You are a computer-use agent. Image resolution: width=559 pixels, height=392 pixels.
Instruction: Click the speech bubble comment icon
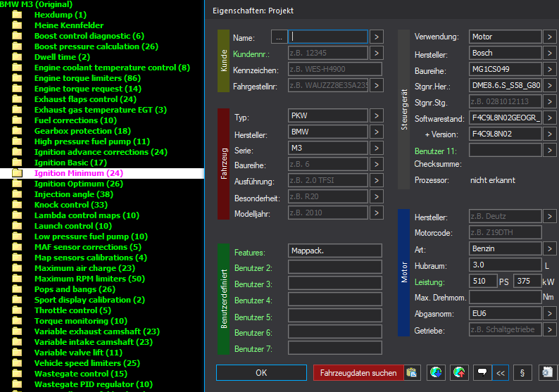(x=482, y=372)
